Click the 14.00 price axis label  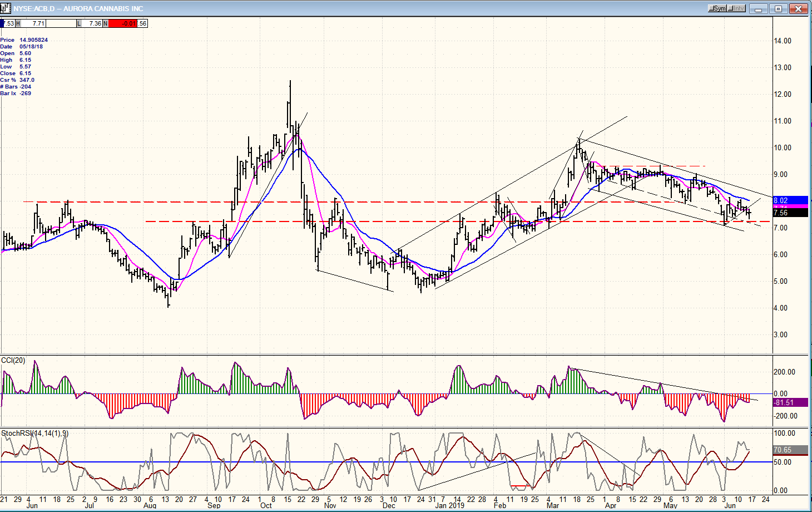(783, 41)
